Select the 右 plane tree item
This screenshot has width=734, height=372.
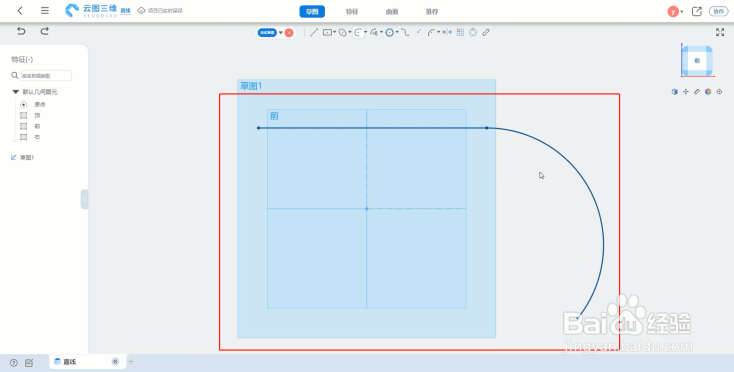coord(36,137)
